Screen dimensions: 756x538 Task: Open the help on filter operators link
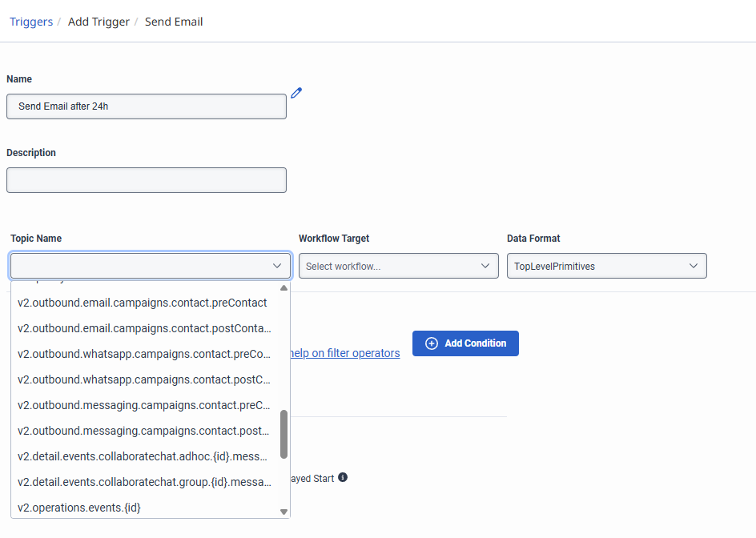345,353
